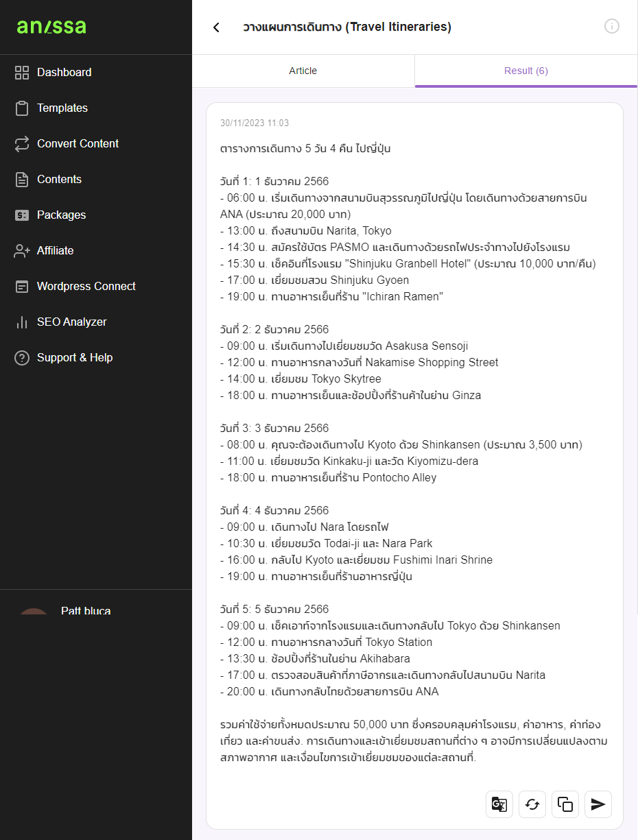Viewport: 638px width, 840px height.
Task: Click the line mentioning Kinkaku-ji
Action: click(x=349, y=461)
